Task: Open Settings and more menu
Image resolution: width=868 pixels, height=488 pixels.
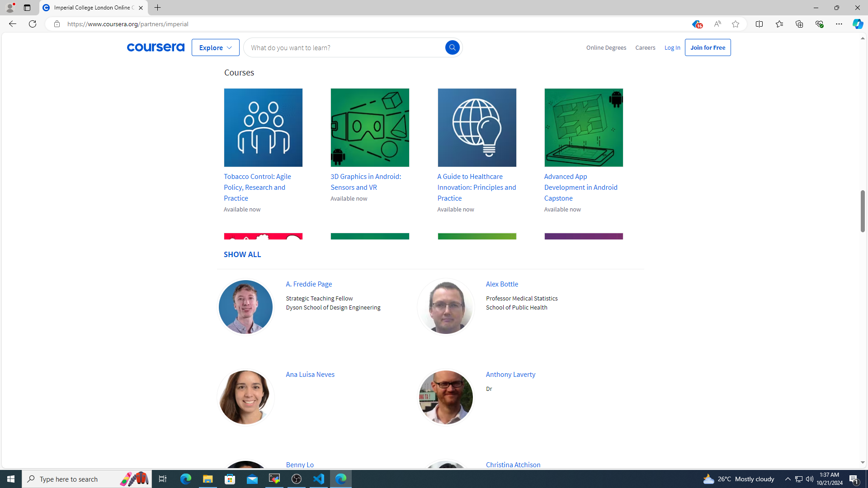Action: [x=839, y=24]
